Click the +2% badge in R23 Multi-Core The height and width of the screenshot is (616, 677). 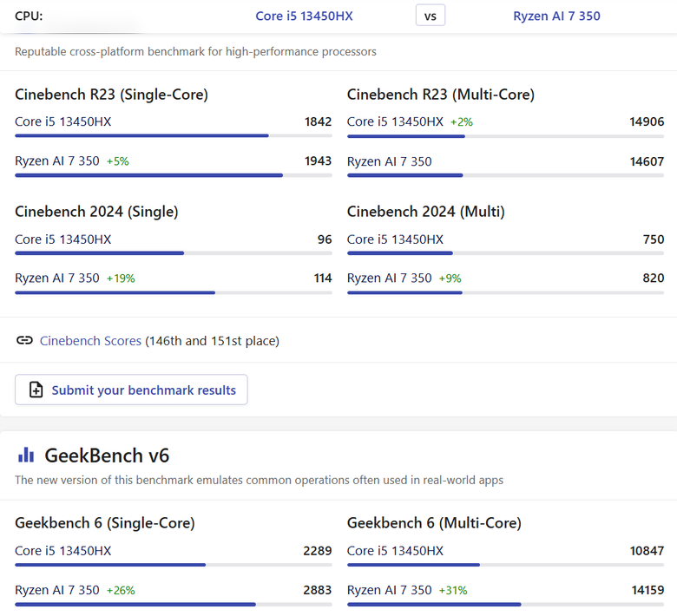coord(462,122)
